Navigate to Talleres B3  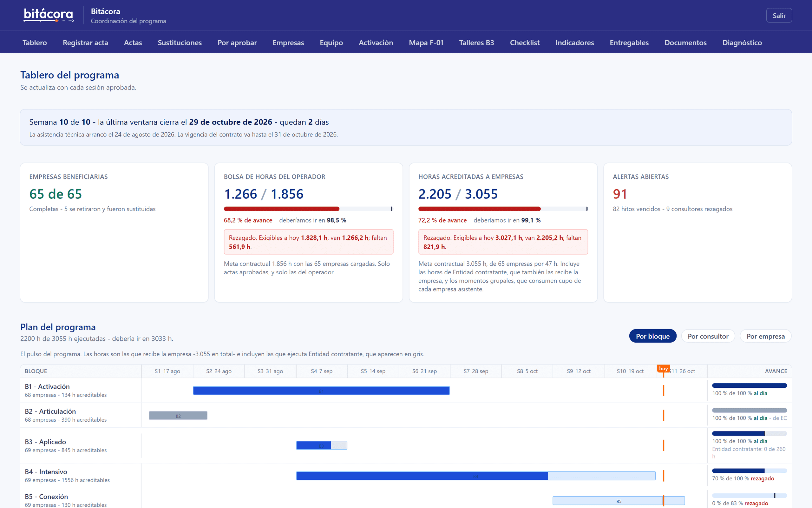pyautogui.click(x=476, y=43)
